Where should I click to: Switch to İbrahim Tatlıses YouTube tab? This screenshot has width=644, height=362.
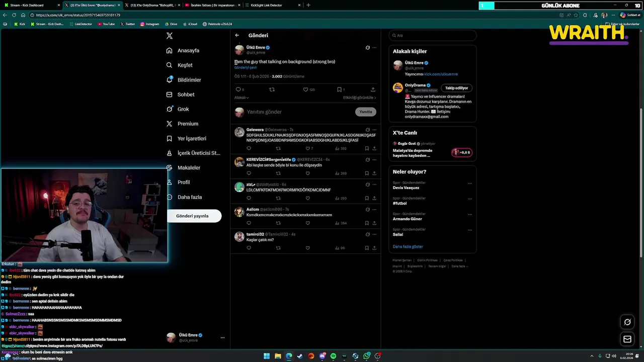[213, 5]
